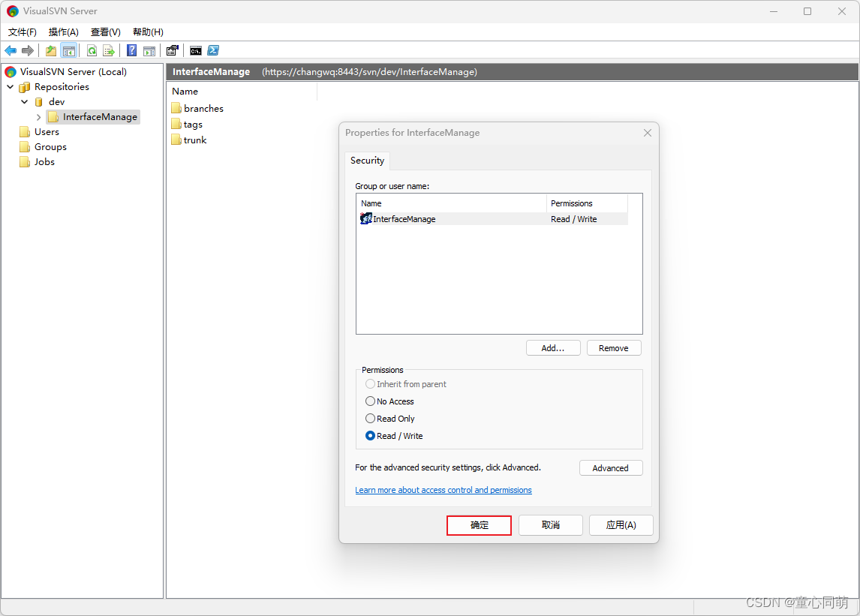The width and height of the screenshot is (860, 616).
Task: Select the Read / Write radio button
Action: (370, 436)
